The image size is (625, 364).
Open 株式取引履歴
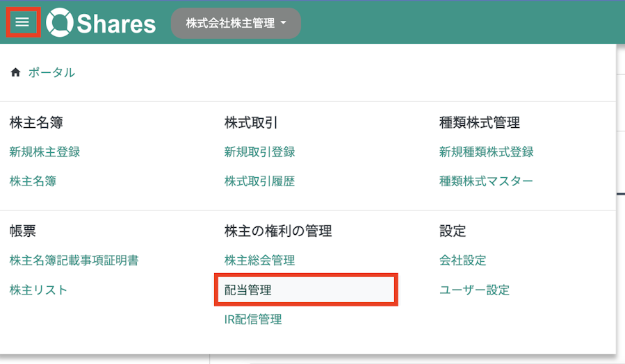[x=259, y=181]
